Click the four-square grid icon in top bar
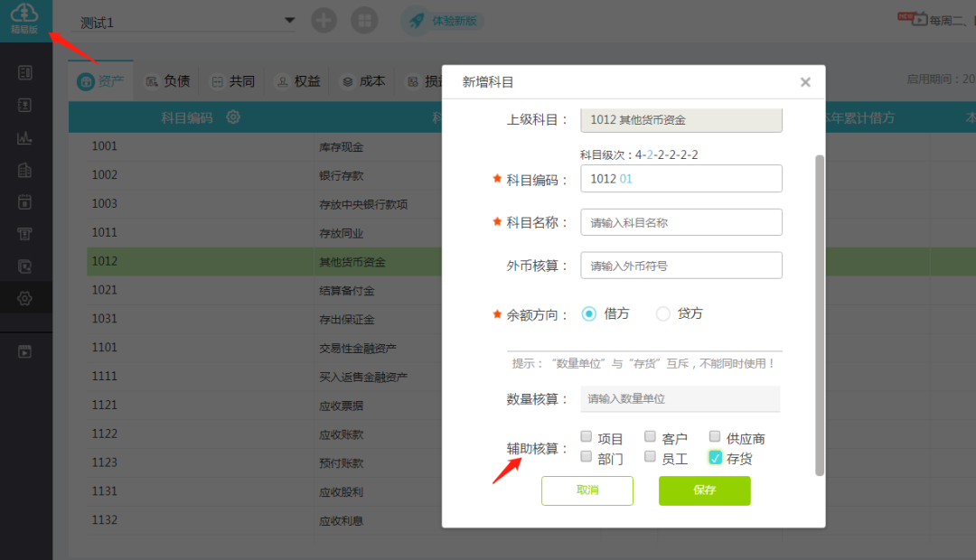Screen dimensions: 976x560 point(364,21)
